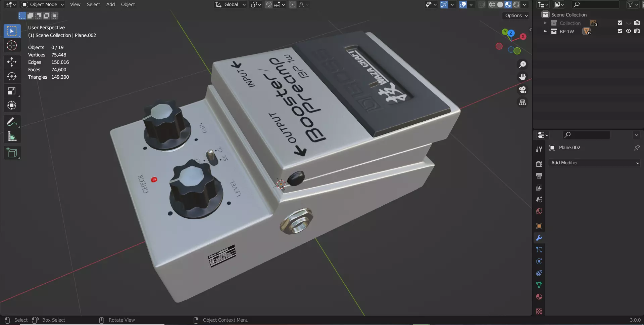Open the Texture properties tab

539,311
